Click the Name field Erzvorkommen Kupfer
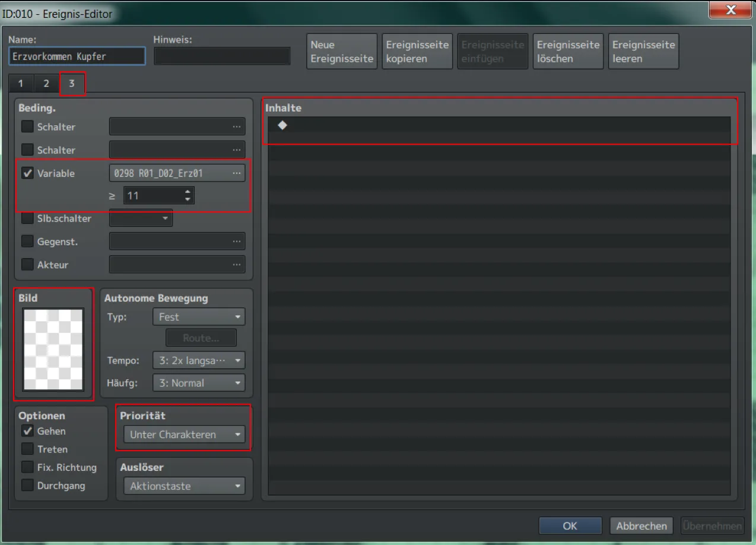 pos(77,56)
